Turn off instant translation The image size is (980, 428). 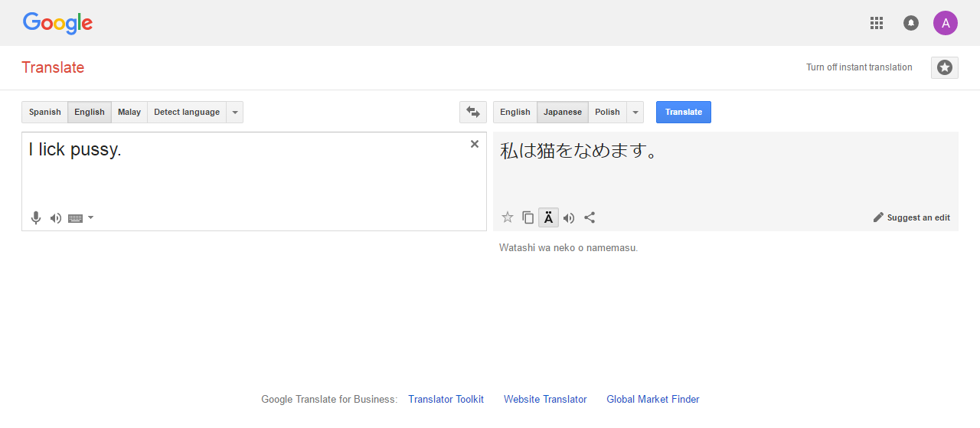tap(859, 67)
